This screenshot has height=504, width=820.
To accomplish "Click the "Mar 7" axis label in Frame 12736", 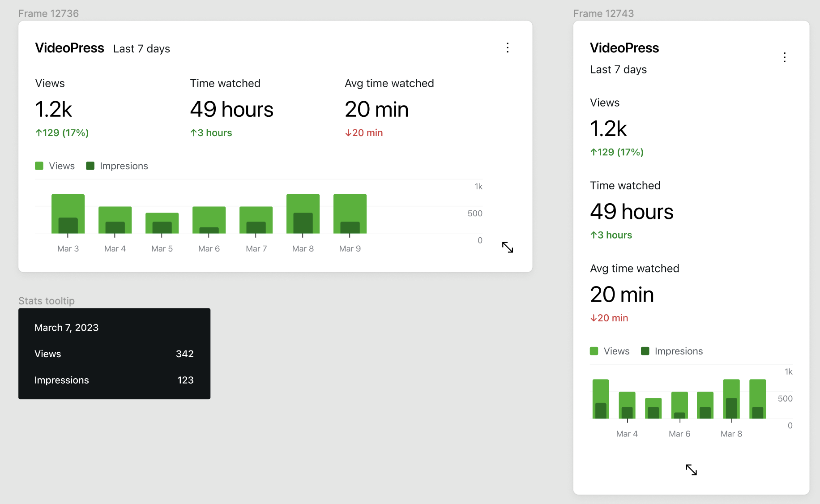I will pyautogui.click(x=256, y=249).
